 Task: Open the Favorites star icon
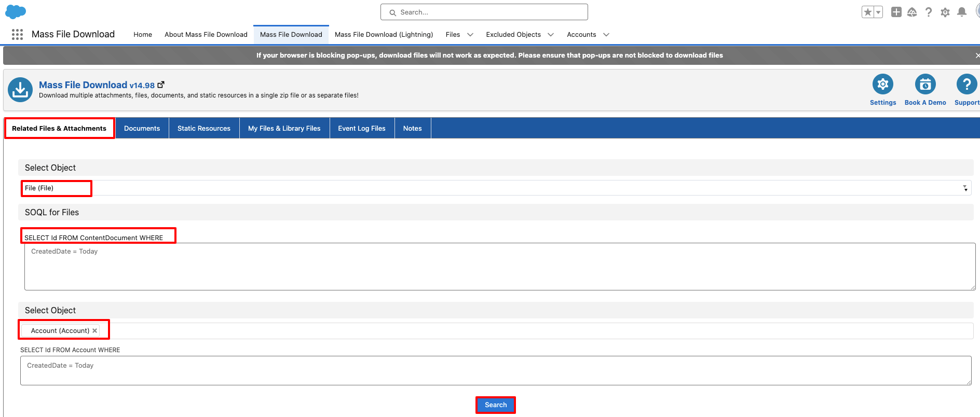(867, 12)
